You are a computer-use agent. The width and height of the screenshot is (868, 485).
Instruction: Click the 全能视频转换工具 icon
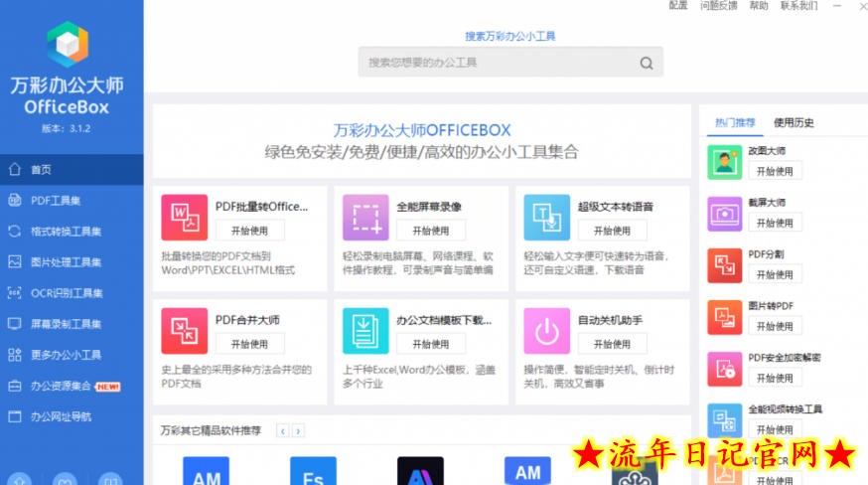[725, 420]
